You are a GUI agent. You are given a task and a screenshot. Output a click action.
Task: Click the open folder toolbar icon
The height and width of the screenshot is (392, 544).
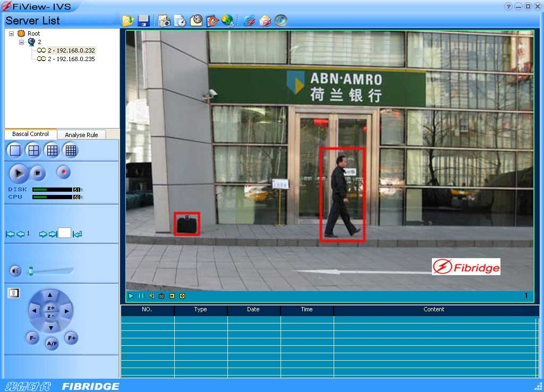[128, 21]
